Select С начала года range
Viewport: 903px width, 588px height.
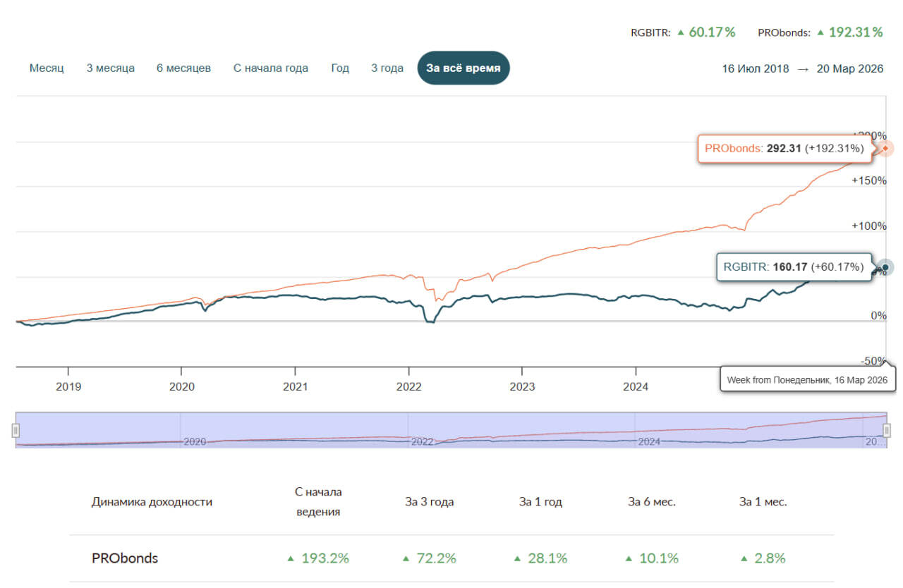click(x=271, y=68)
